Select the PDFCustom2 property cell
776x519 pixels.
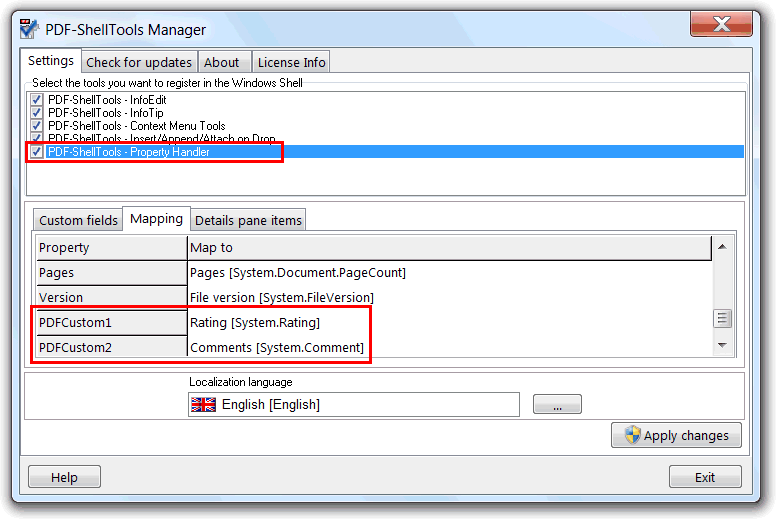pos(112,347)
